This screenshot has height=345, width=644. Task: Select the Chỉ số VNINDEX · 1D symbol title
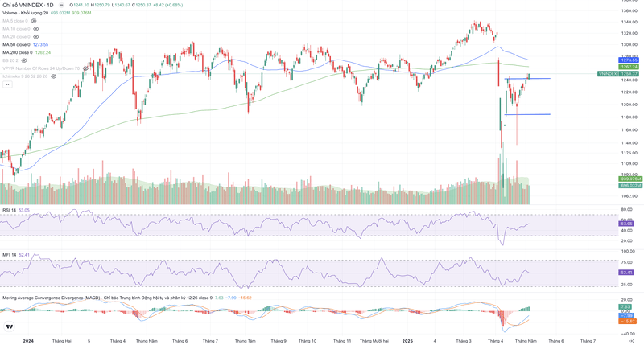28,5
